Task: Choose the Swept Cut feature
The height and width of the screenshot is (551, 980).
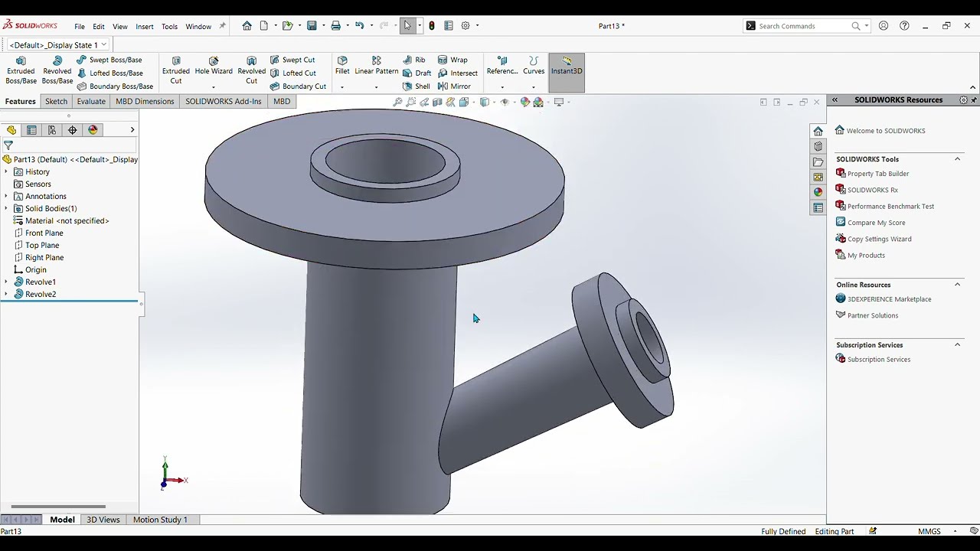Action: click(292, 60)
